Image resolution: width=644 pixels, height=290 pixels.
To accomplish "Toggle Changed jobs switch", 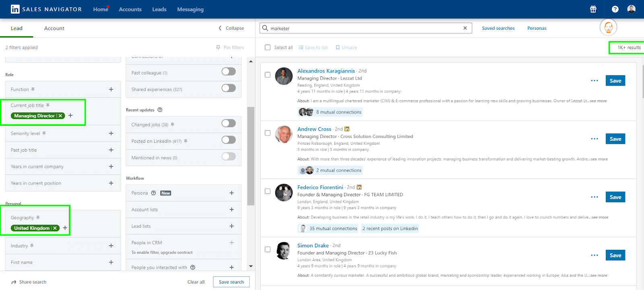I will coord(229,123).
